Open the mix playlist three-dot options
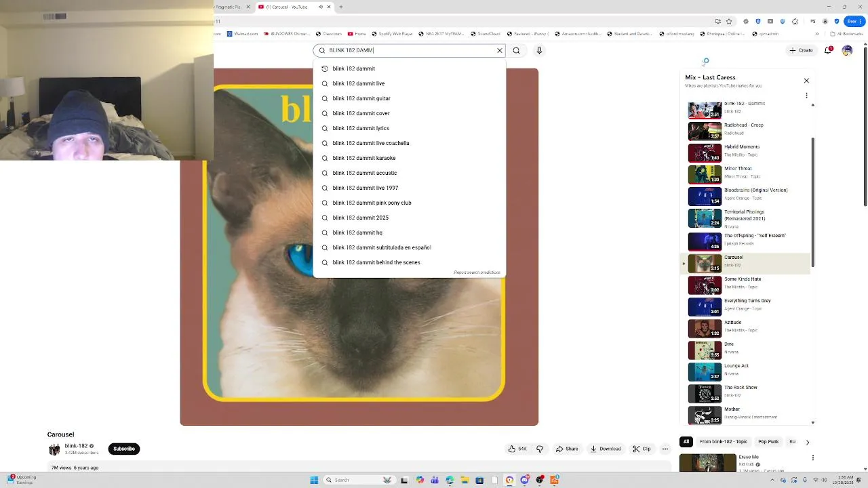Viewport: 868px width, 488px height. click(806, 95)
